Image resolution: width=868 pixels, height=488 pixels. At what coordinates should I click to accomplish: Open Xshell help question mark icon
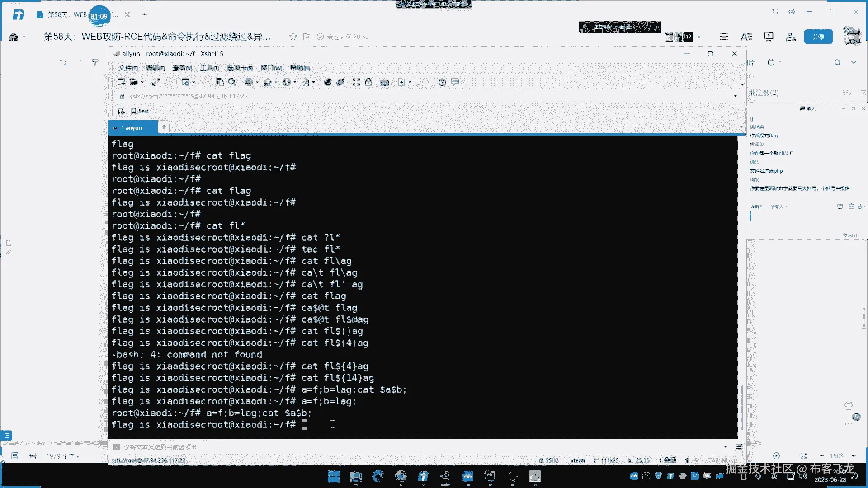(442, 82)
